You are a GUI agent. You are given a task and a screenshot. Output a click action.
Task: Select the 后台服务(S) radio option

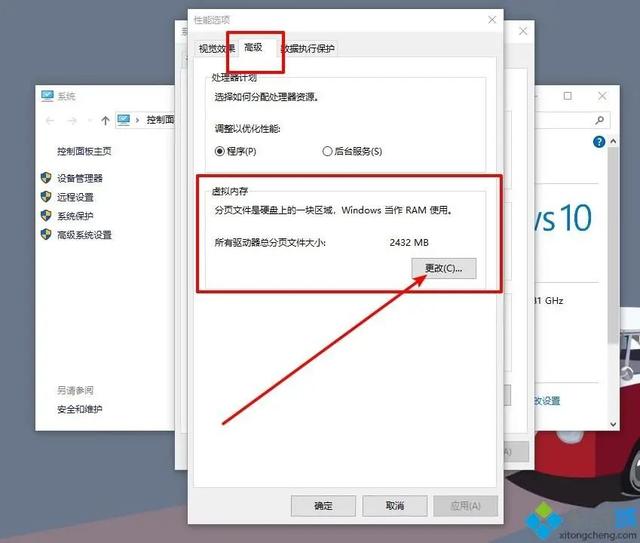click(x=352, y=151)
